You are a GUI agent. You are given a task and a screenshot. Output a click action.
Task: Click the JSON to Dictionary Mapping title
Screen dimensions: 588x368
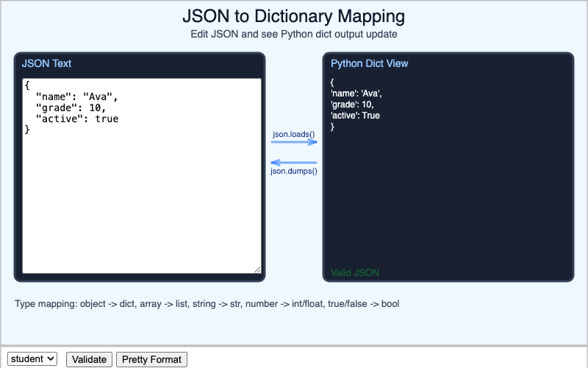[x=293, y=16]
